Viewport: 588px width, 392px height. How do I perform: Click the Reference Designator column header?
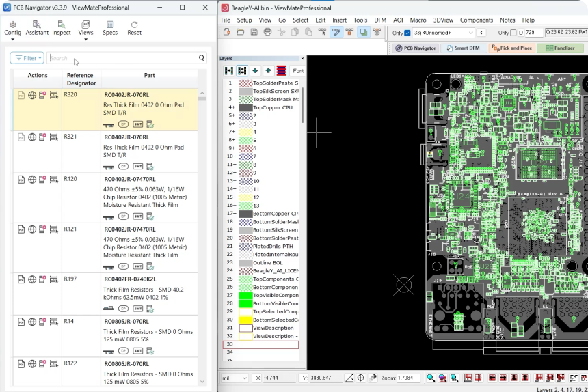click(x=81, y=79)
